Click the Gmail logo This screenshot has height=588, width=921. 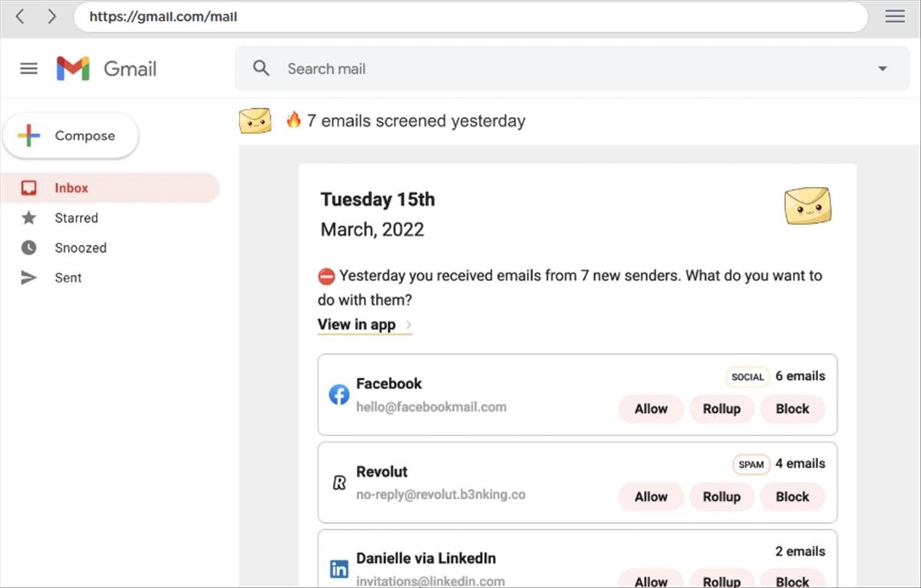(x=74, y=68)
